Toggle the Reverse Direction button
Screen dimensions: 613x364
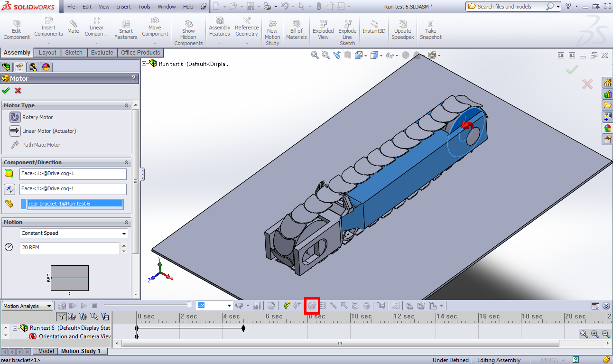[9, 189]
